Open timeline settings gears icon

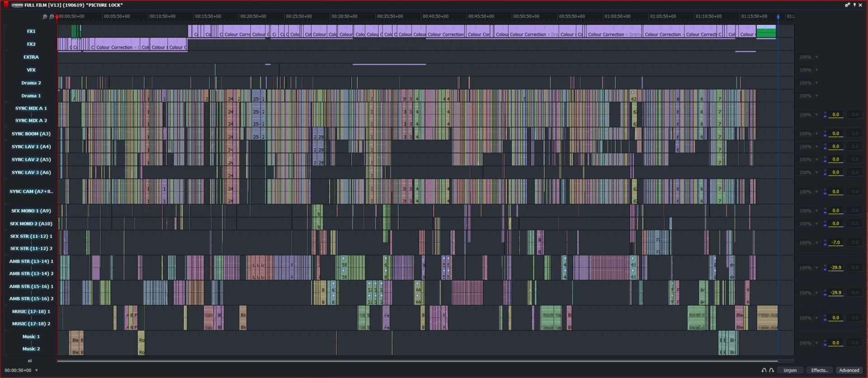pos(847,5)
